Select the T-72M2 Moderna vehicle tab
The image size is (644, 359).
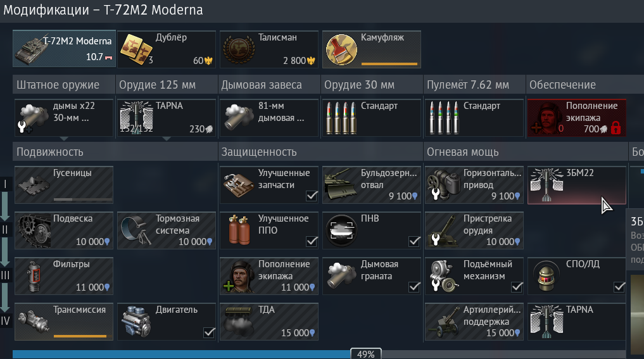pyautogui.click(x=64, y=49)
